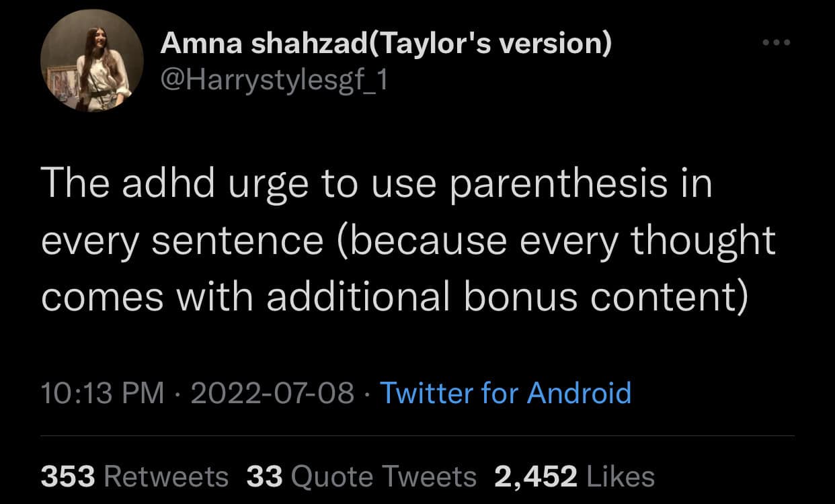The width and height of the screenshot is (835, 504).
Task: Click the 33 quote tweet count
Action: [264, 476]
